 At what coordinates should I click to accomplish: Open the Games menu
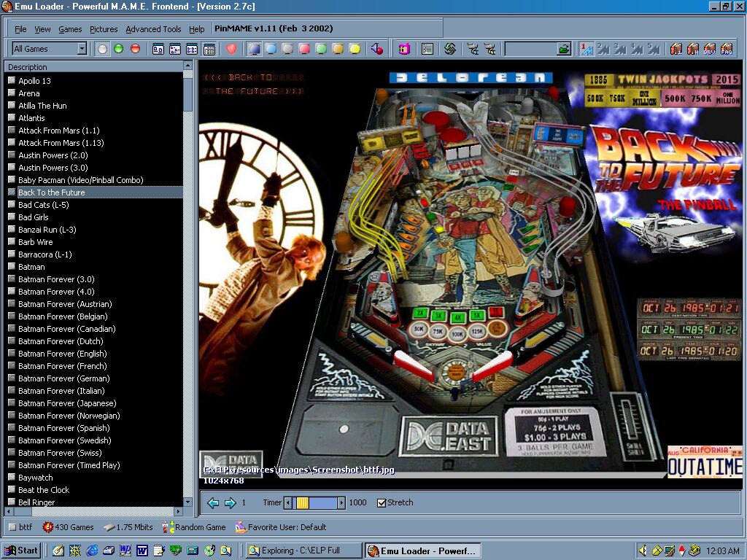pyautogui.click(x=70, y=29)
